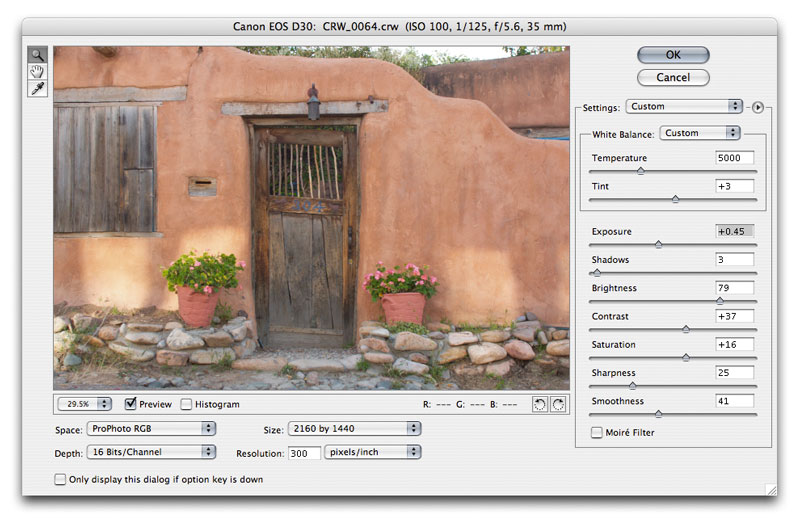800x525 pixels.
Task: Expand the Space ProPhoto RGB dropdown
Action: click(x=152, y=428)
